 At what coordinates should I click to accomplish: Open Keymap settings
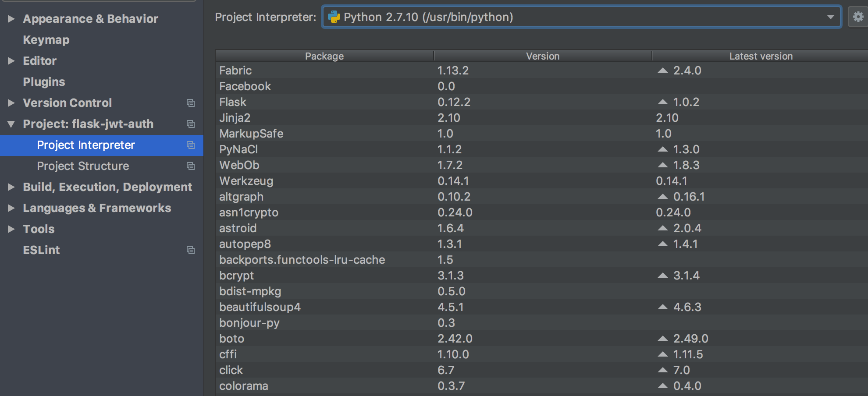coord(46,40)
